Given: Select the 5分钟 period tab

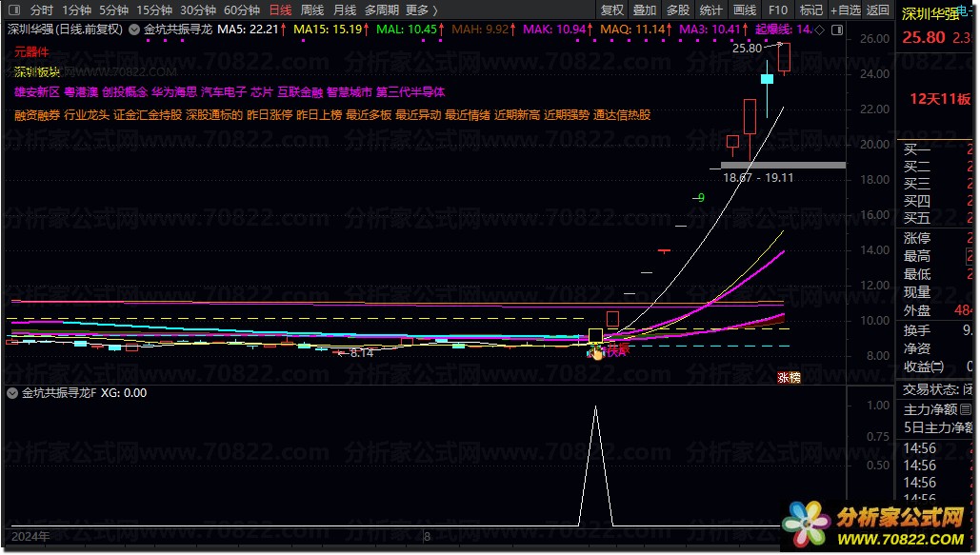Looking at the screenshot, I should pos(113,10).
